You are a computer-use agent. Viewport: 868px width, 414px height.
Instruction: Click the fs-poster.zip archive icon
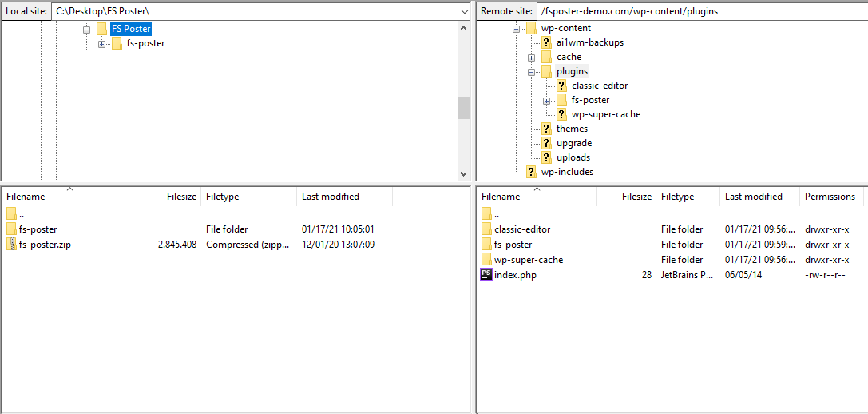pyautogui.click(x=12, y=245)
